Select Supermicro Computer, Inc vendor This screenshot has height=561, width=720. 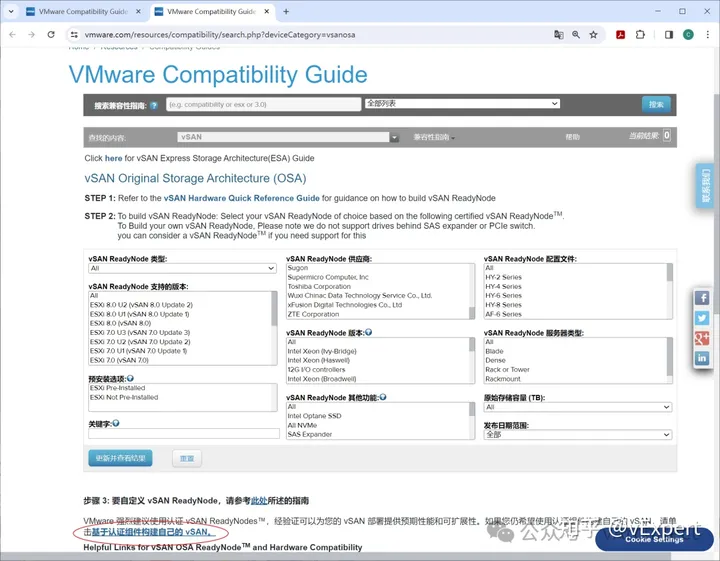coord(328,277)
